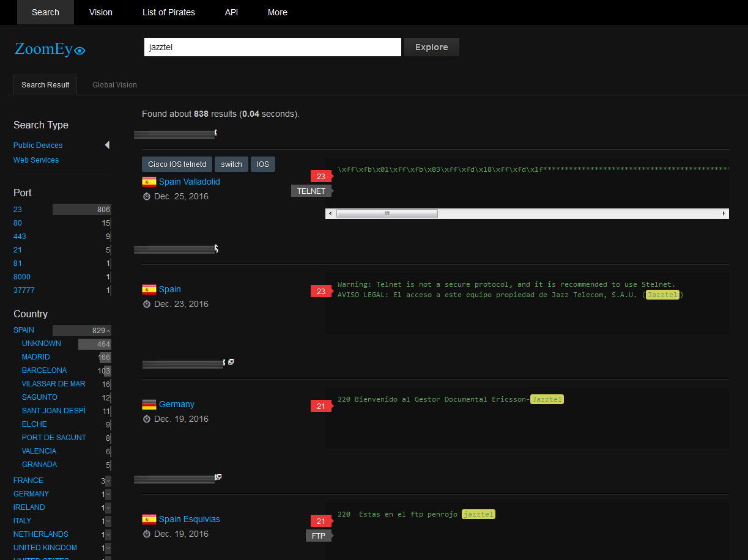Click the Cisco IOS telnetd tag
The image size is (748, 560).
pos(177,164)
